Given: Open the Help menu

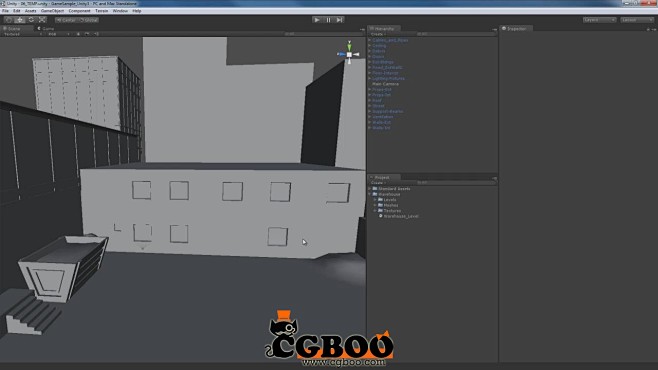Looking at the screenshot, I should tap(137, 11).
